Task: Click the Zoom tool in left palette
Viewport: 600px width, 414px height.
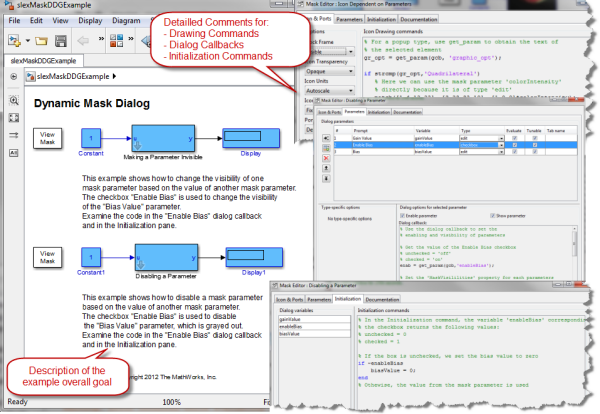Action: [14, 101]
